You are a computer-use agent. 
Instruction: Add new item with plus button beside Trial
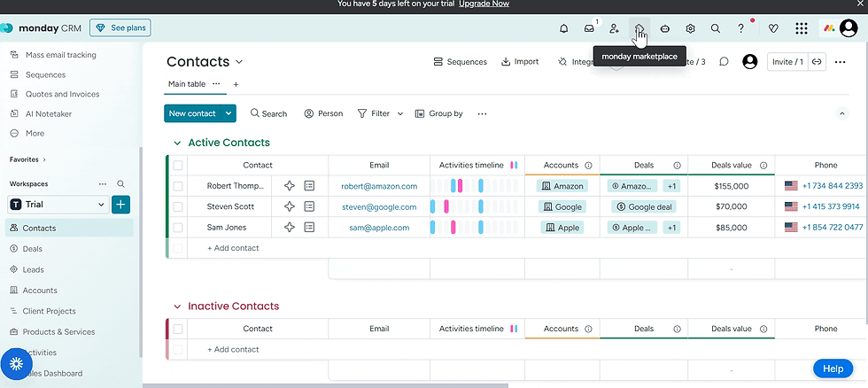[120, 205]
